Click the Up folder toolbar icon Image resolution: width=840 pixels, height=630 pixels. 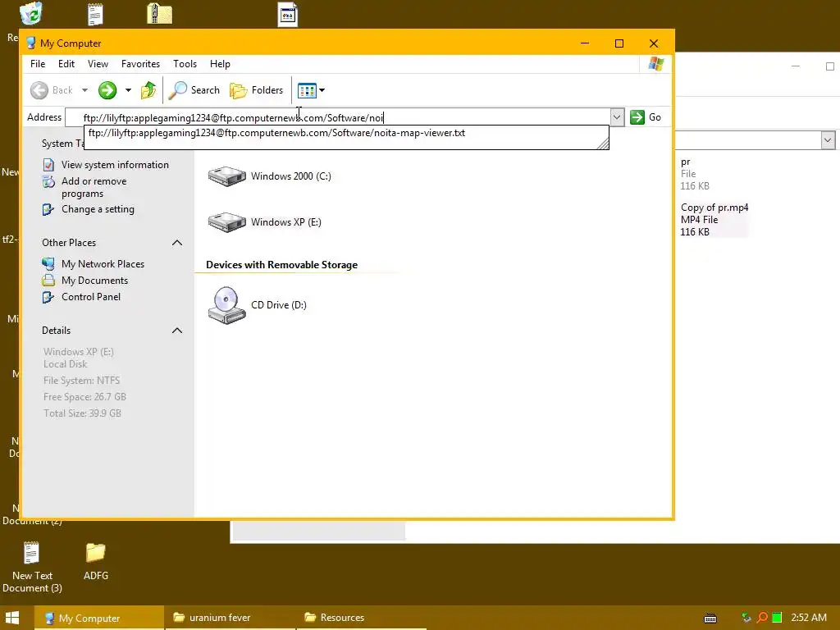tap(148, 90)
